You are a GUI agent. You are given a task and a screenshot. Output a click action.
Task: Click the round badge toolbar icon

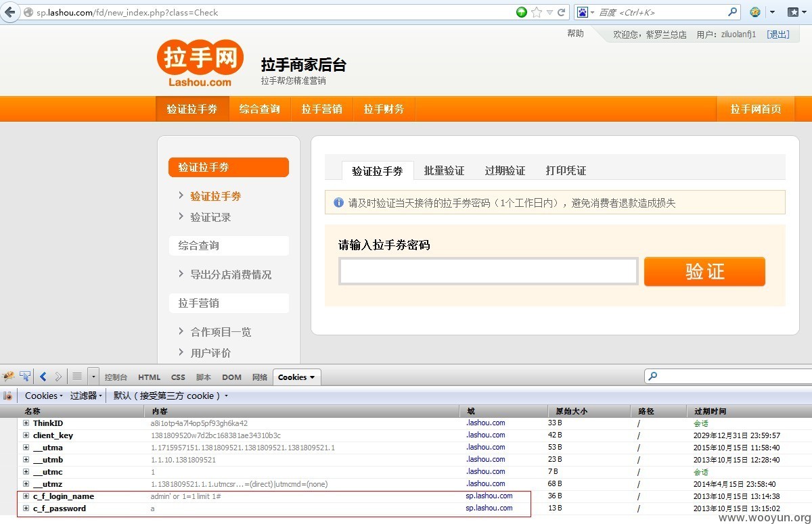pyautogui.click(x=755, y=12)
